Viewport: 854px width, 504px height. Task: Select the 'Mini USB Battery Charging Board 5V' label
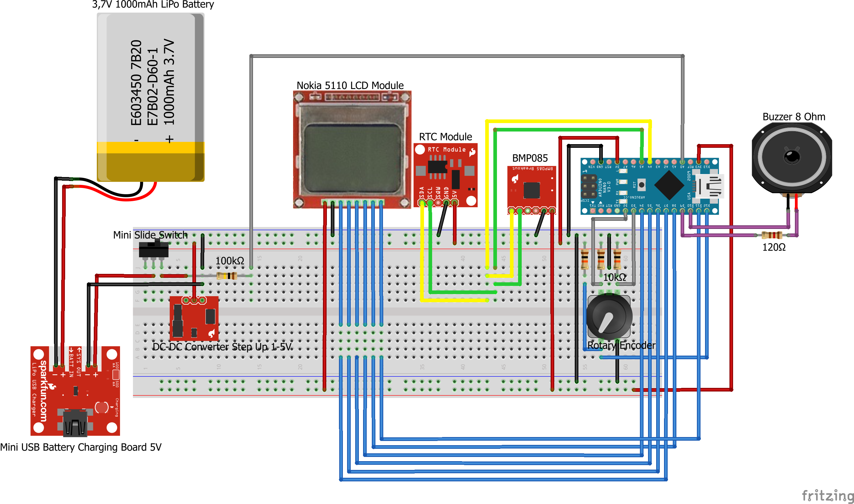click(81, 447)
